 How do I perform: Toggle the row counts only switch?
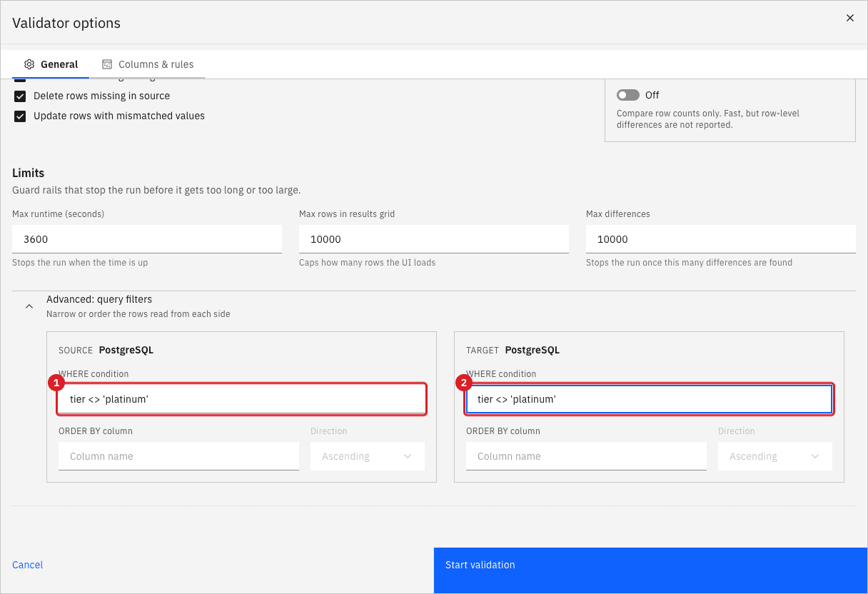pyautogui.click(x=628, y=95)
